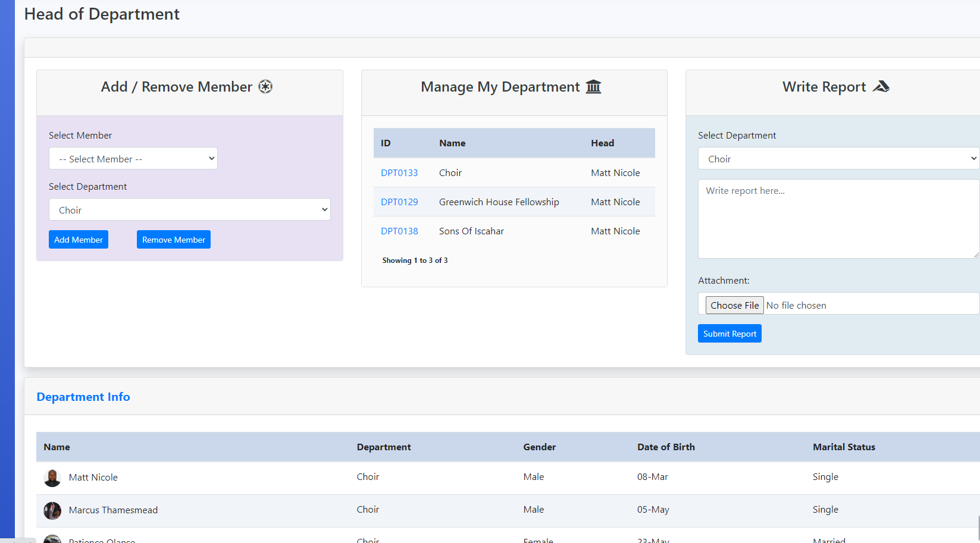Click Choose File to attach a document

tap(734, 305)
